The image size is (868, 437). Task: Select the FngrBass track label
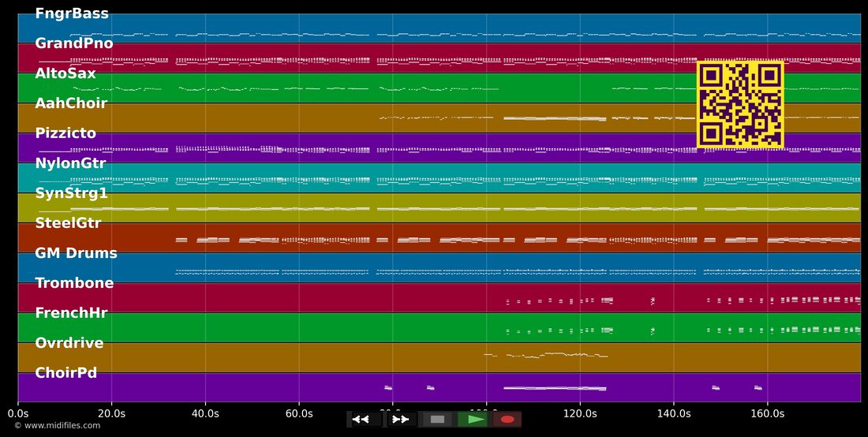pyautogui.click(x=72, y=13)
